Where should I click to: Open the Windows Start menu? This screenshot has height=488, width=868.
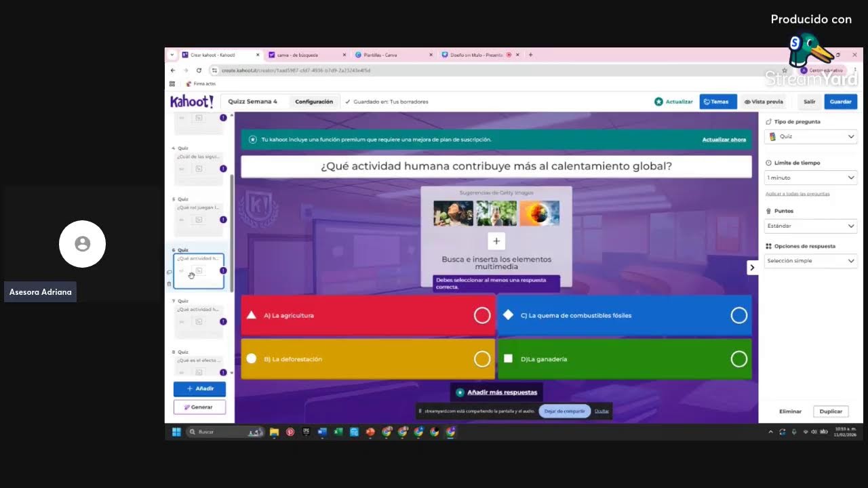click(x=176, y=432)
